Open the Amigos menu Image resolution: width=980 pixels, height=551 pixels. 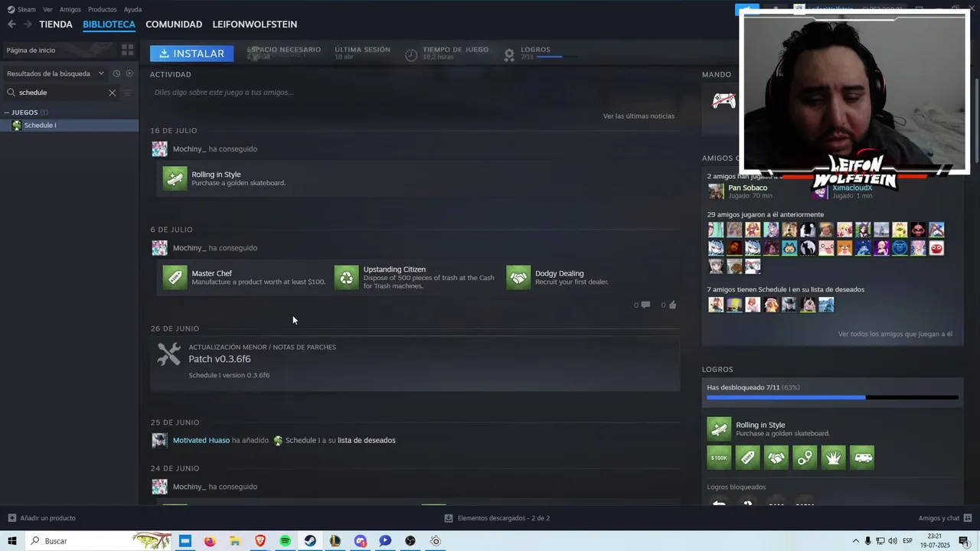click(70, 9)
